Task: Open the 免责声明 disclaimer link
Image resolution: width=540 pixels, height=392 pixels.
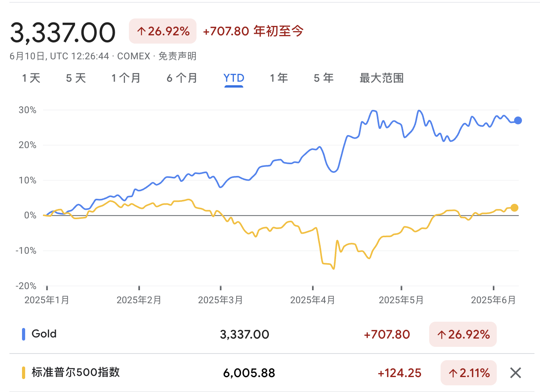Action: click(x=177, y=56)
